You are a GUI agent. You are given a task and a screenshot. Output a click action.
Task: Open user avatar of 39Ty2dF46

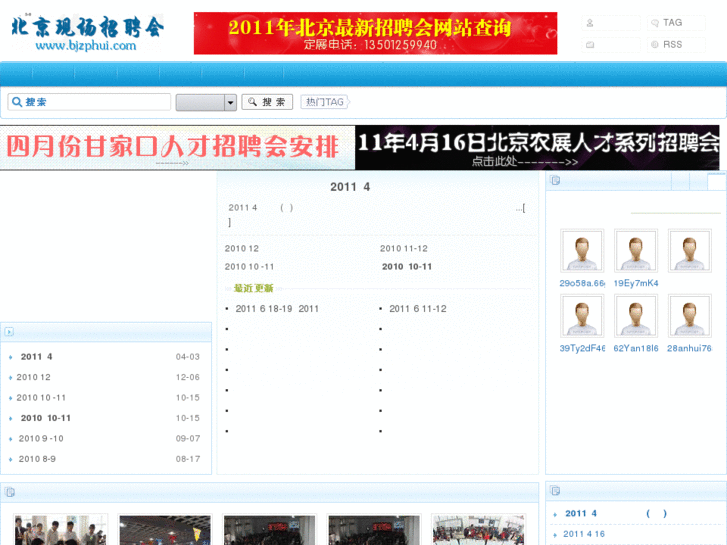click(x=582, y=315)
